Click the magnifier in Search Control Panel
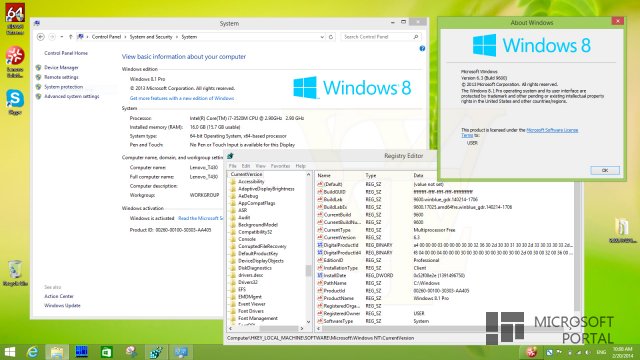Image resolution: width=640 pixels, height=360 pixels. (416, 37)
